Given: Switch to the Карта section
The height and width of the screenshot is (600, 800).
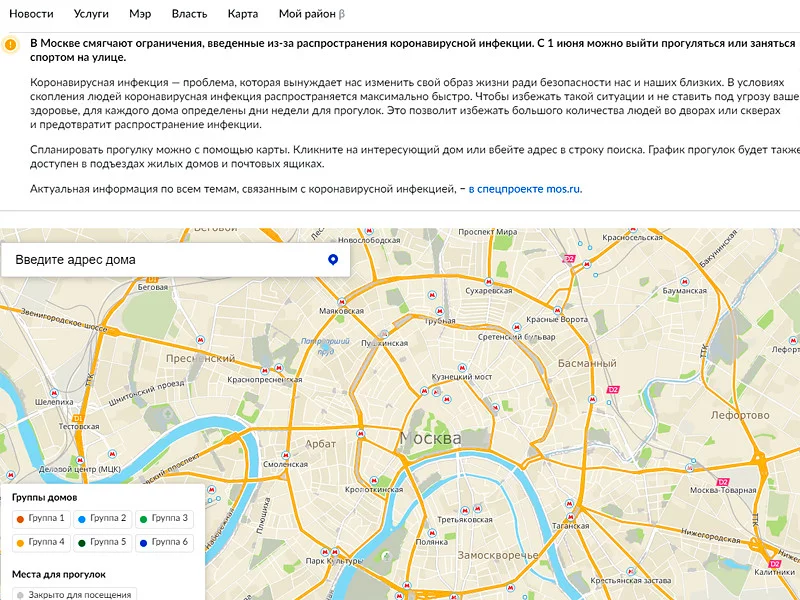Looking at the screenshot, I should click(242, 14).
